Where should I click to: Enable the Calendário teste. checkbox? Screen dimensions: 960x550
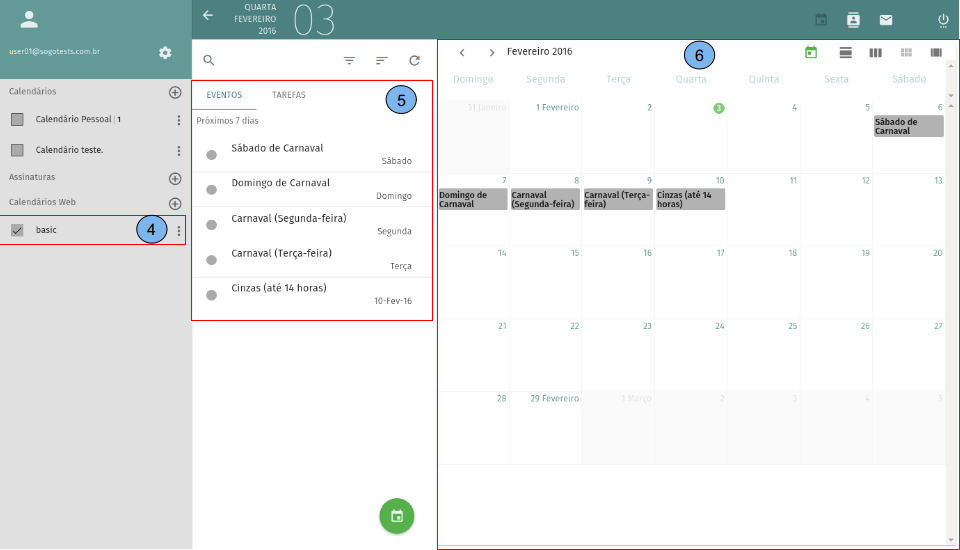click(17, 150)
